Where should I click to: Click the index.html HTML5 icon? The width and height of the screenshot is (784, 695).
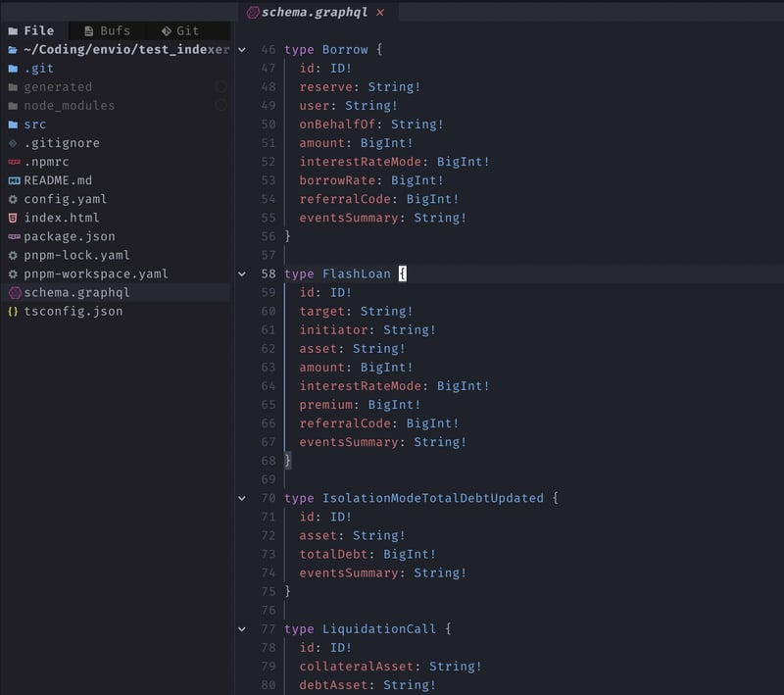13,218
